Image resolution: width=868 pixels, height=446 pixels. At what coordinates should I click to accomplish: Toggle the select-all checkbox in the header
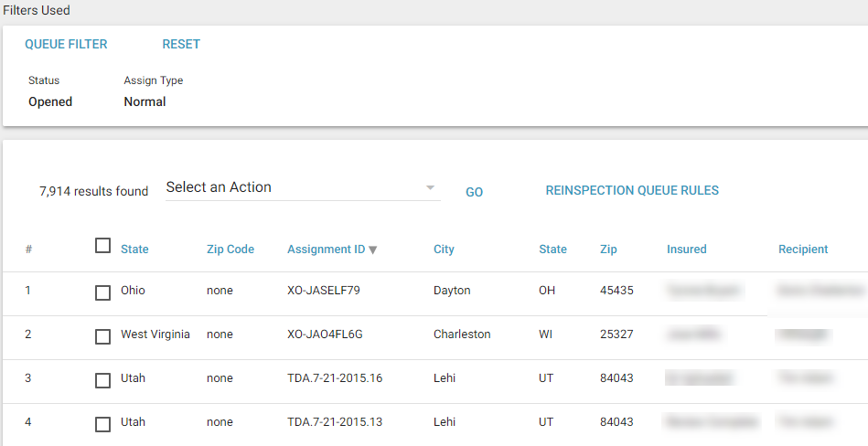click(103, 245)
